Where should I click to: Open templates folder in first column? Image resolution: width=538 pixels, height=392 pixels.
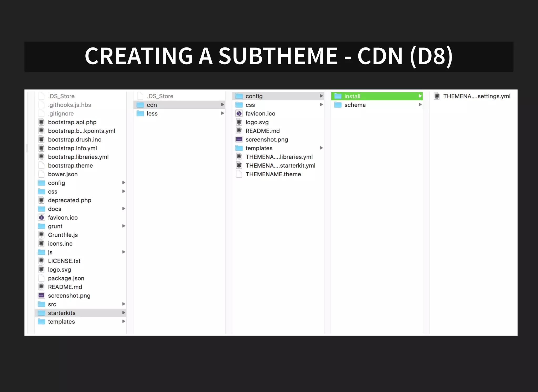(x=80, y=321)
